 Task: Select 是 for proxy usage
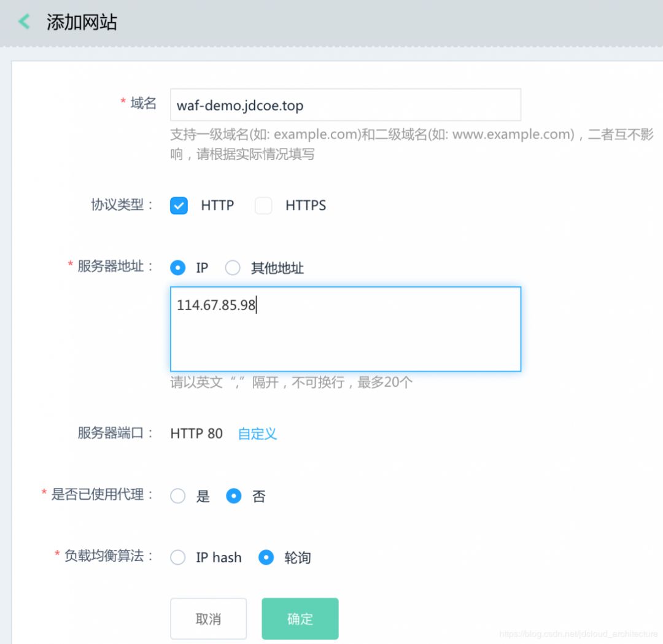178,496
